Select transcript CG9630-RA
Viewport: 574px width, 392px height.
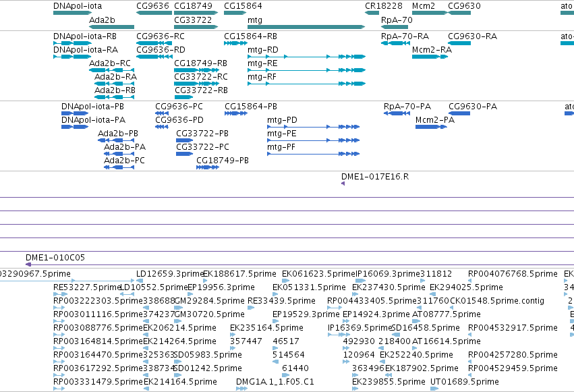coord(459,43)
